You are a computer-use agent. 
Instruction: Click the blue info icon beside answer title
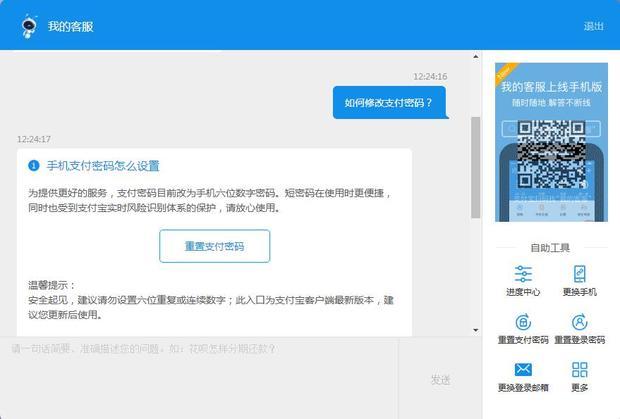pyautogui.click(x=34, y=166)
